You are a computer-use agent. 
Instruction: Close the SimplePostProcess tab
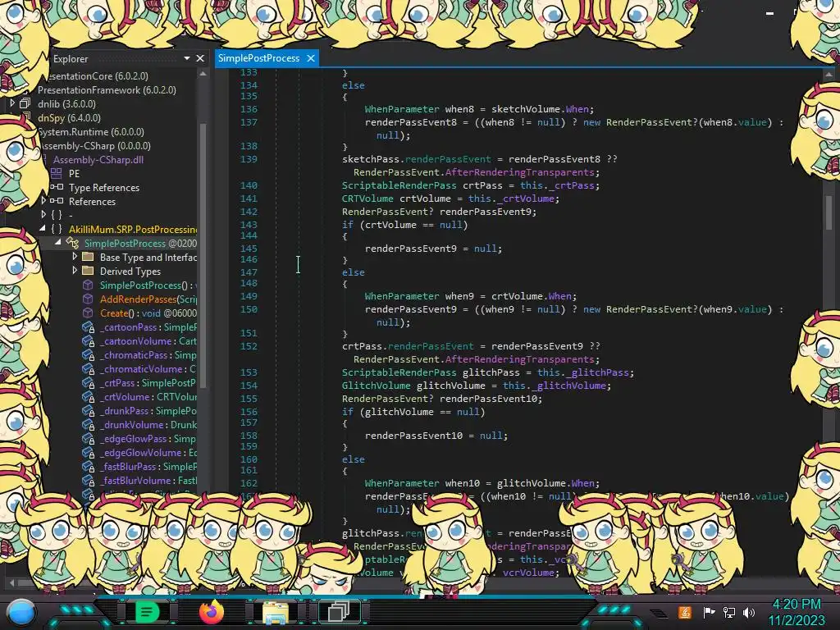311,58
